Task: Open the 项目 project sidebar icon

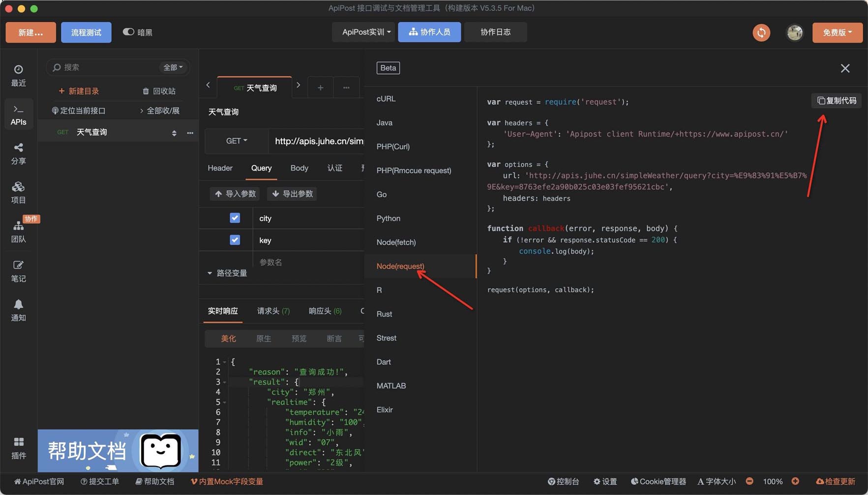Action: 18,192
